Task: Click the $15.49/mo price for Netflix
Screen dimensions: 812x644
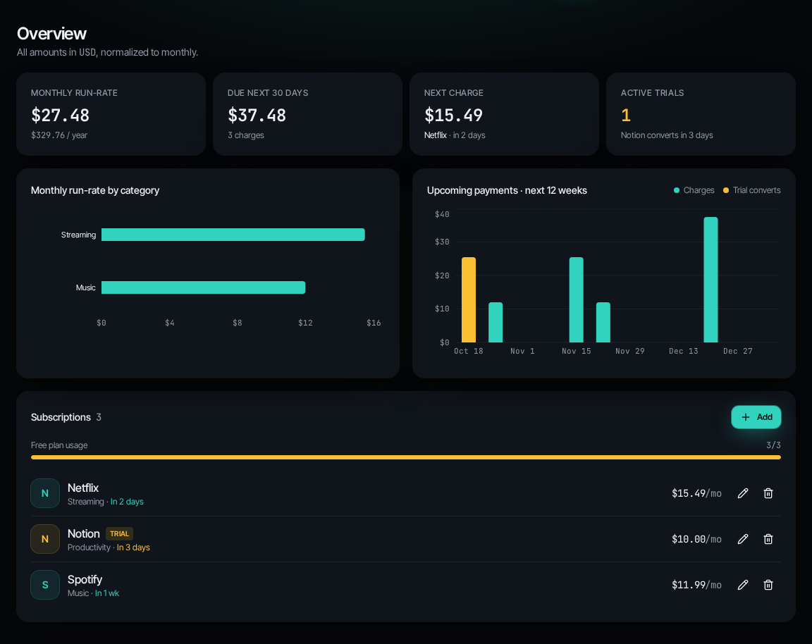Action: pos(696,493)
